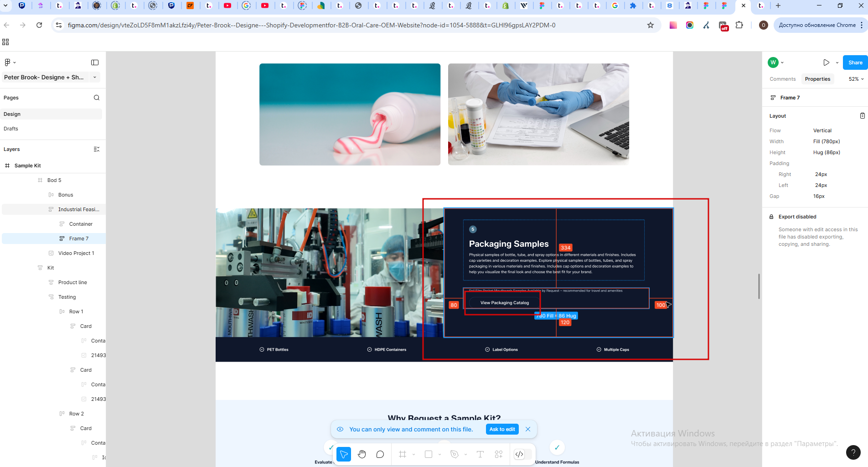Viewport: 868px width, 467px height.
Task: Open the file name dropdown chevron
Action: coord(95,77)
